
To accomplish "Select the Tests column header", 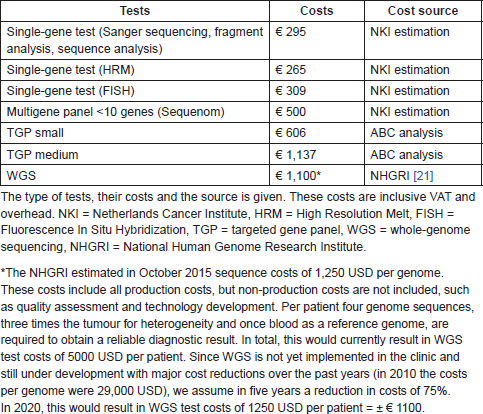I will pyautogui.click(x=135, y=11).
